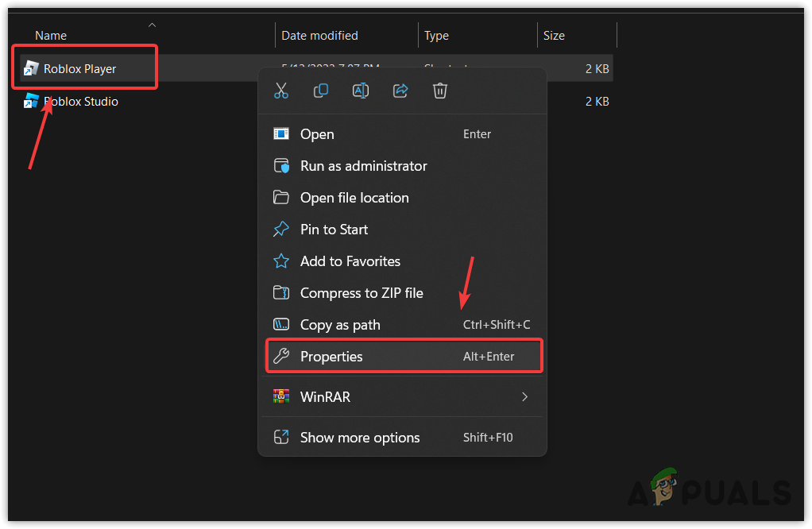Click the 2 KB size of Roblox Studio
The height and width of the screenshot is (529, 812).
click(x=597, y=102)
